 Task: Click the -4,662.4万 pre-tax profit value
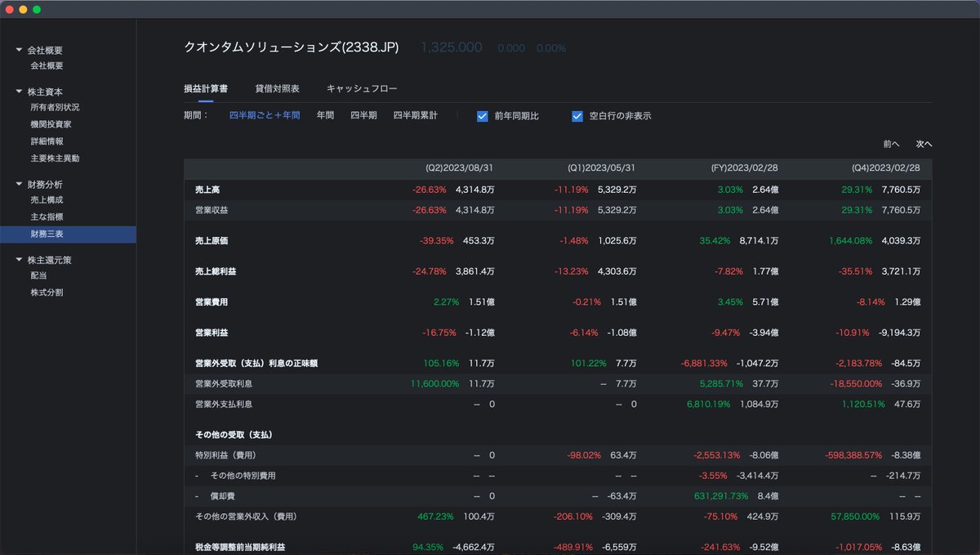tap(474, 547)
